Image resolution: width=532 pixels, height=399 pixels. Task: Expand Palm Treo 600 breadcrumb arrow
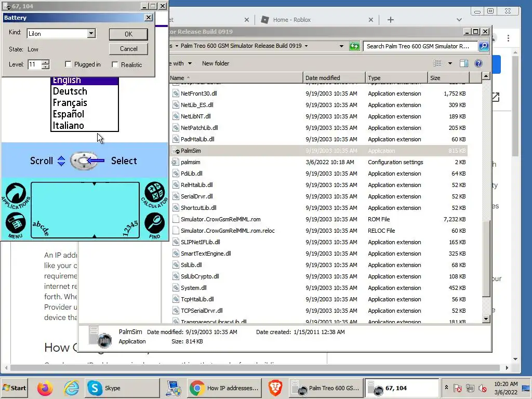(306, 46)
